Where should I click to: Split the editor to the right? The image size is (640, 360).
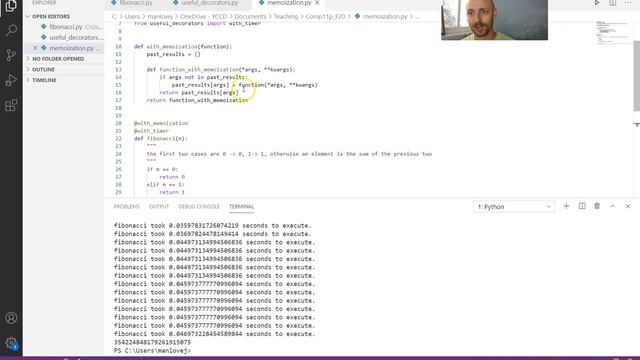(613, 3)
